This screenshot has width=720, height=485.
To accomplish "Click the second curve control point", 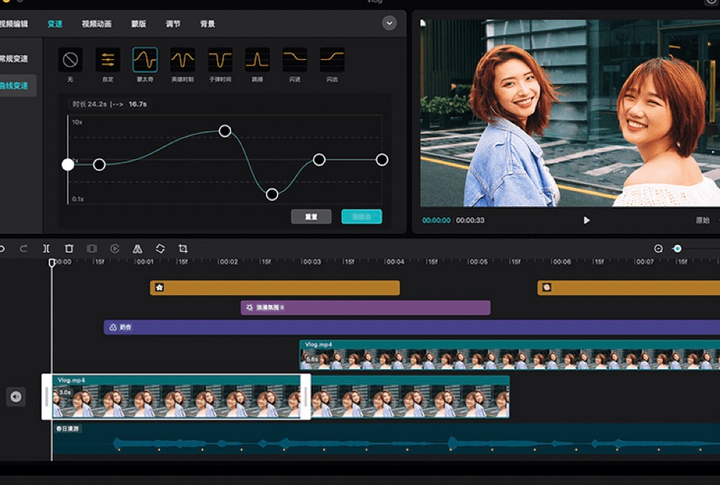I will (x=99, y=164).
